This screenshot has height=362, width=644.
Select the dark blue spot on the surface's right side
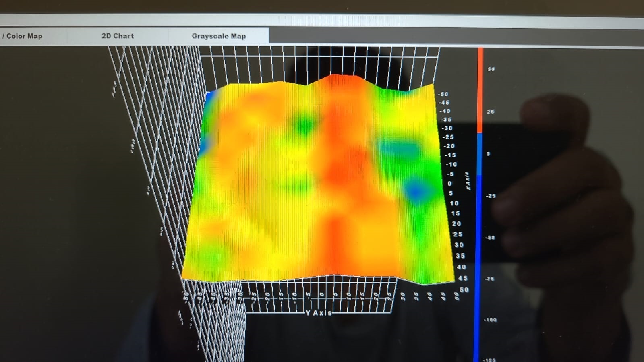(415, 190)
